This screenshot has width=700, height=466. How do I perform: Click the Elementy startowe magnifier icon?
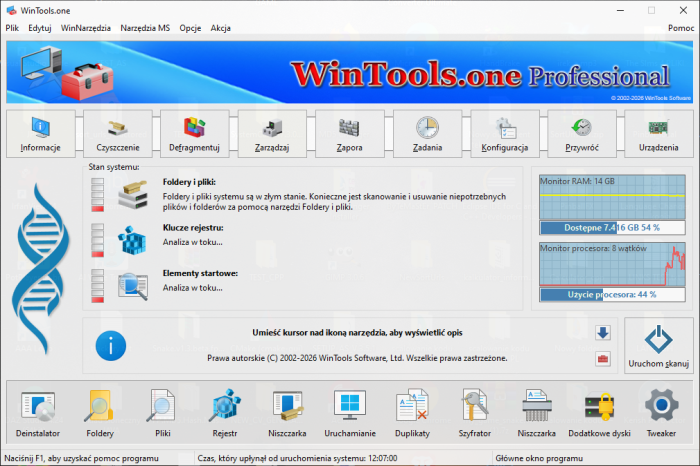click(x=133, y=286)
